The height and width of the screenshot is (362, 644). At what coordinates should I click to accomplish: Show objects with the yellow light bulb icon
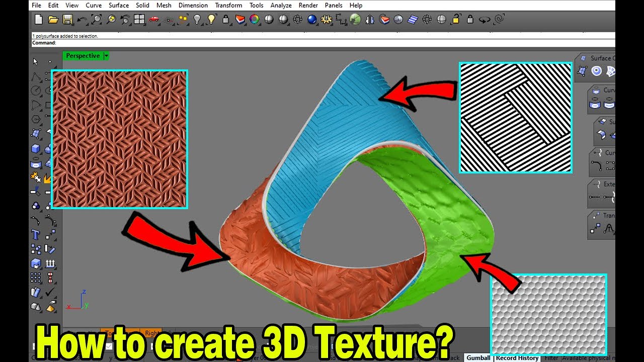[212, 20]
